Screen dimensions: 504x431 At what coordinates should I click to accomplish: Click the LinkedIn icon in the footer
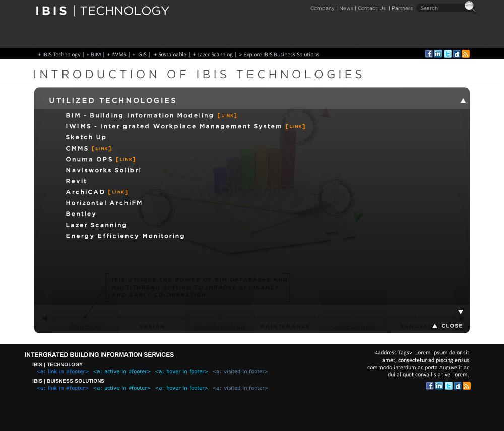coord(439,386)
